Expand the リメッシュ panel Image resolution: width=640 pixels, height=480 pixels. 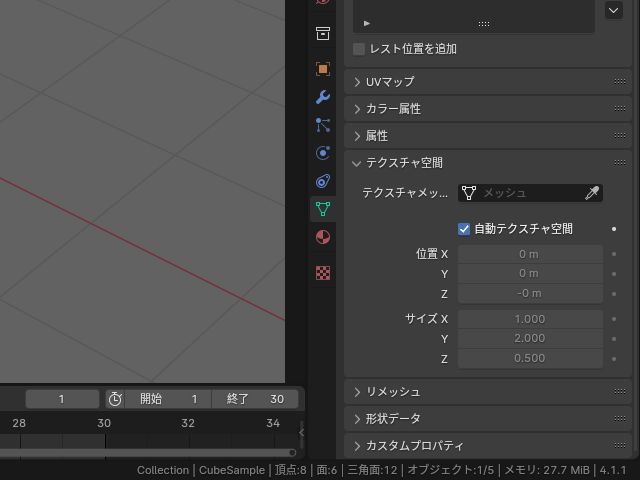(x=488, y=392)
